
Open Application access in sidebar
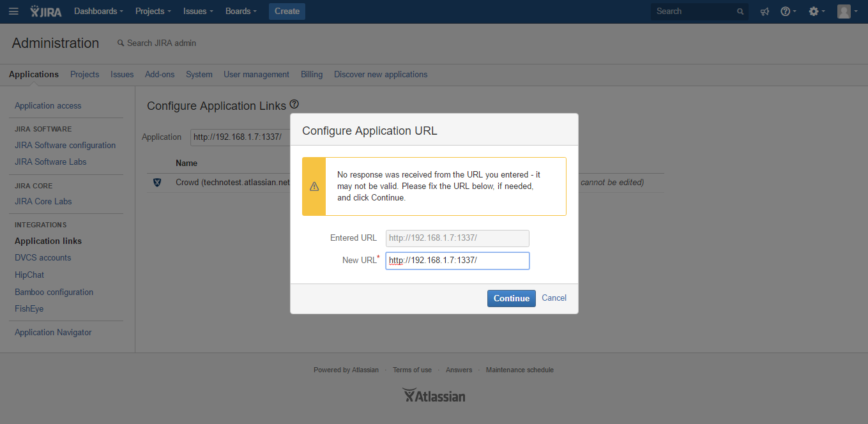(48, 106)
